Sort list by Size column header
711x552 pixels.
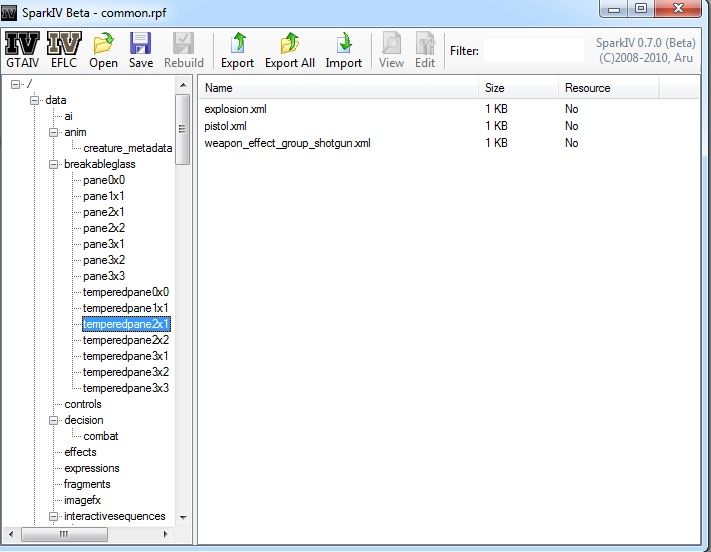[518, 88]
